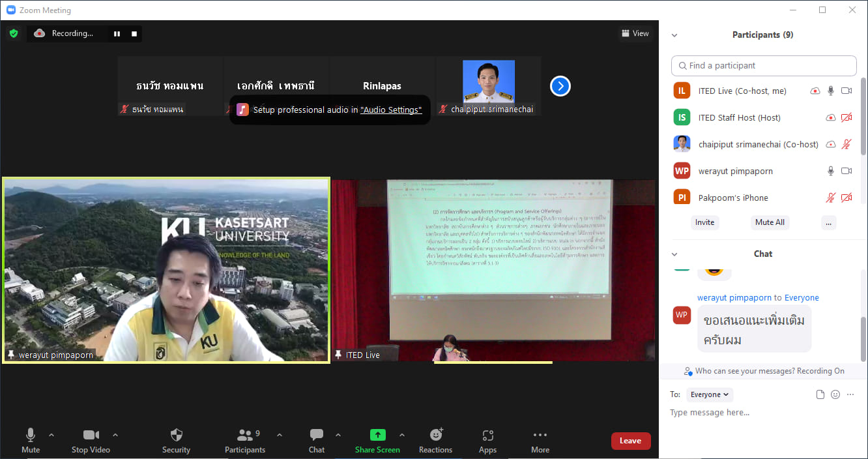The height and width of the screenshot is (459, 868).
Task: Click chaipiput srimanechai cloud recording icon
Action: [831, 145]
